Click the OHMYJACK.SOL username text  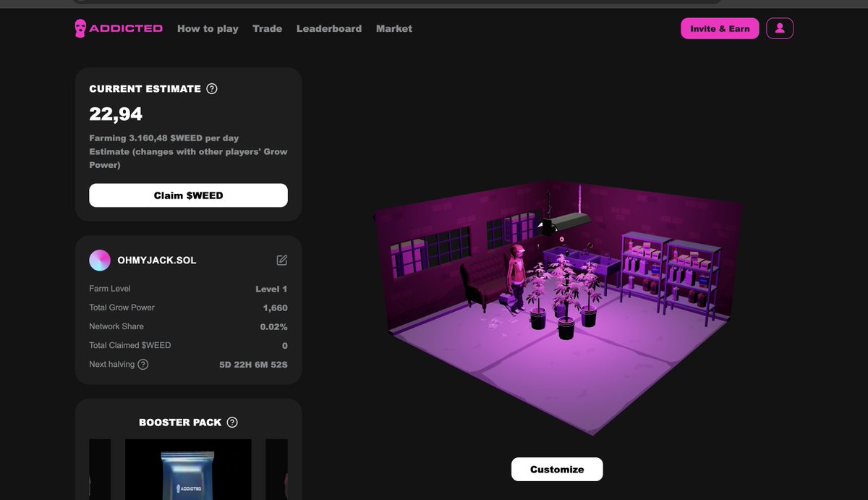[157, 260]
